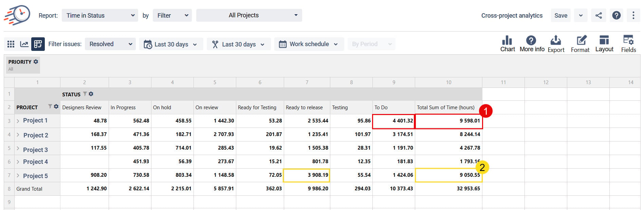
Task: Open the Layout settings
Action: click(604, 44)
